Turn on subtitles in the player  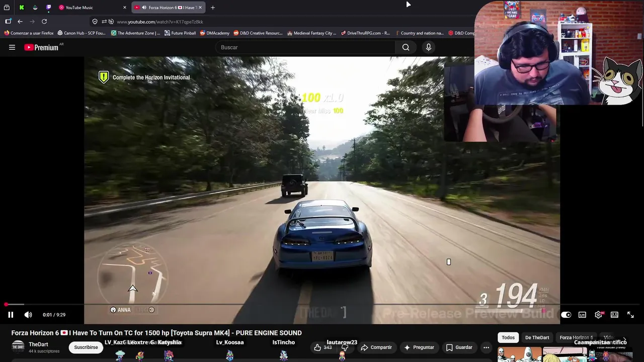point(582,315)
